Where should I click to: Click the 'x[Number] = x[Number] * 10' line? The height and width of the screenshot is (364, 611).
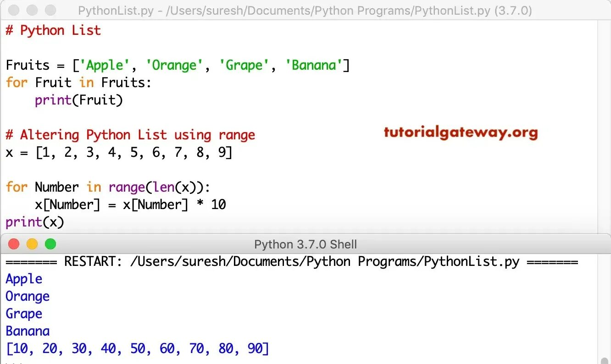point(130,204)
